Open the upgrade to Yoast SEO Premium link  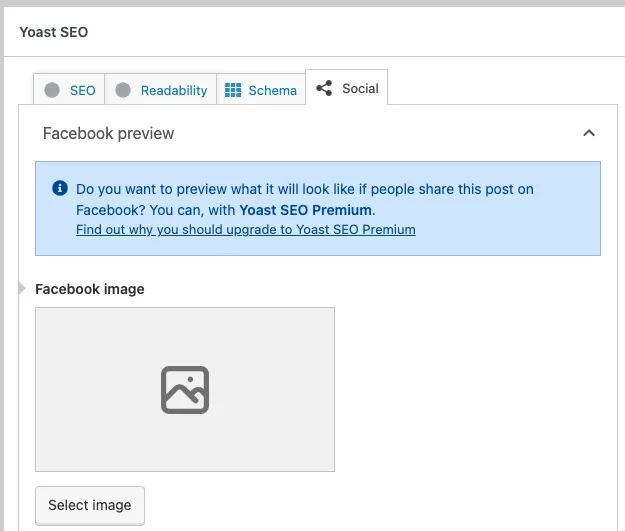245,229
